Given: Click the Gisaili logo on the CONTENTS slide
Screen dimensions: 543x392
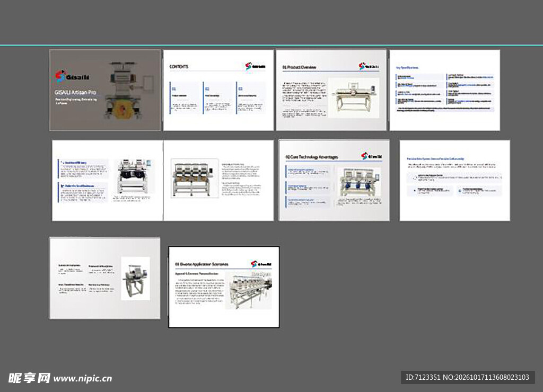Looking at the screenshot, I should coord(255,66).
